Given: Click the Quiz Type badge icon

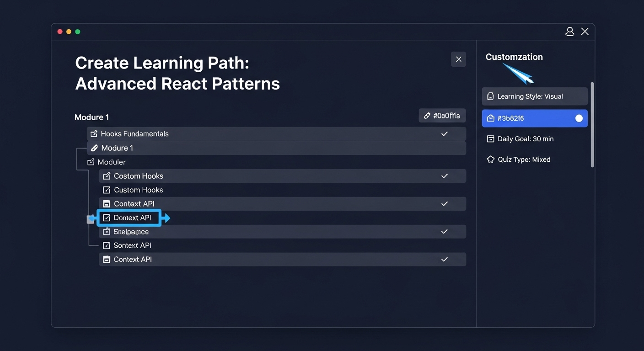Looking at the screenshot, I should tap(490, 160).
